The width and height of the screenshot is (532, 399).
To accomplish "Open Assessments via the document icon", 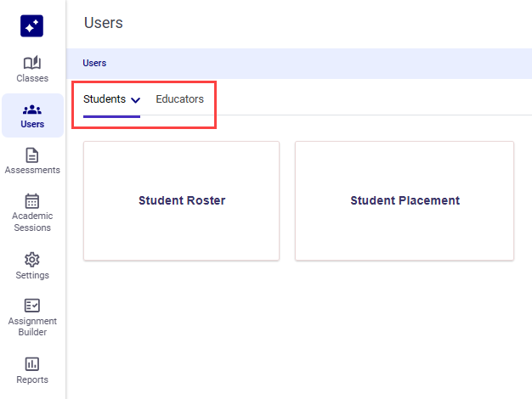I will (x=32, y=155).
